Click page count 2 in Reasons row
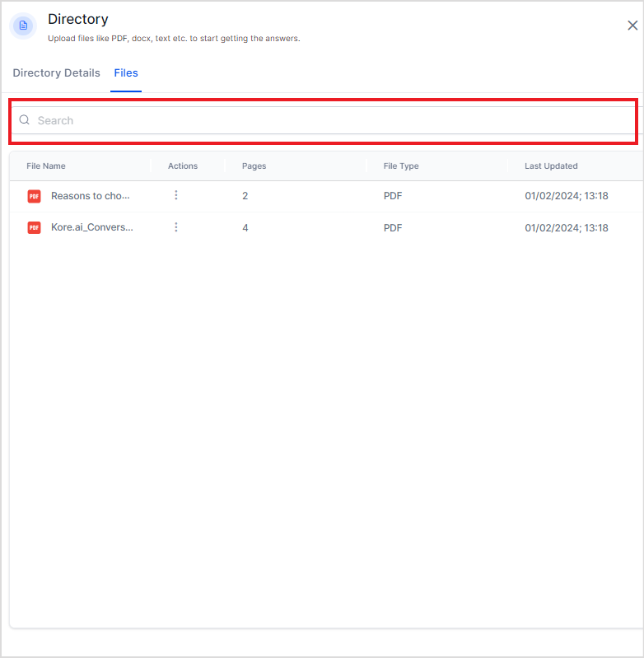Image resolution: width=644 pixels, height=658 pixels. [245, 196]
